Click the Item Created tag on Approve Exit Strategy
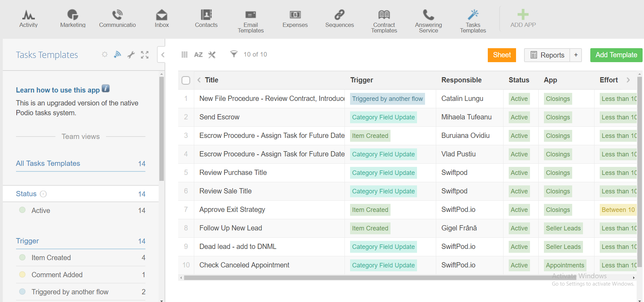The height and width of the screenshot is (302, 644). tap(370, 210)
